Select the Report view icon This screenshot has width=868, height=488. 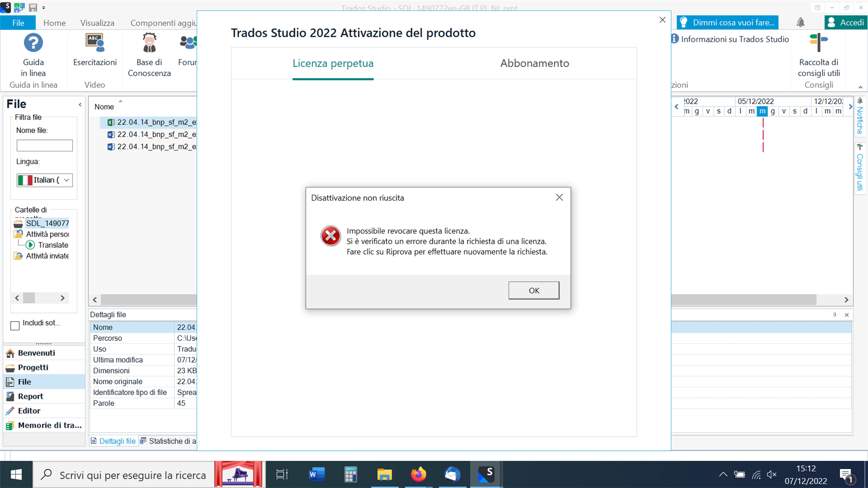click(11, 396)
